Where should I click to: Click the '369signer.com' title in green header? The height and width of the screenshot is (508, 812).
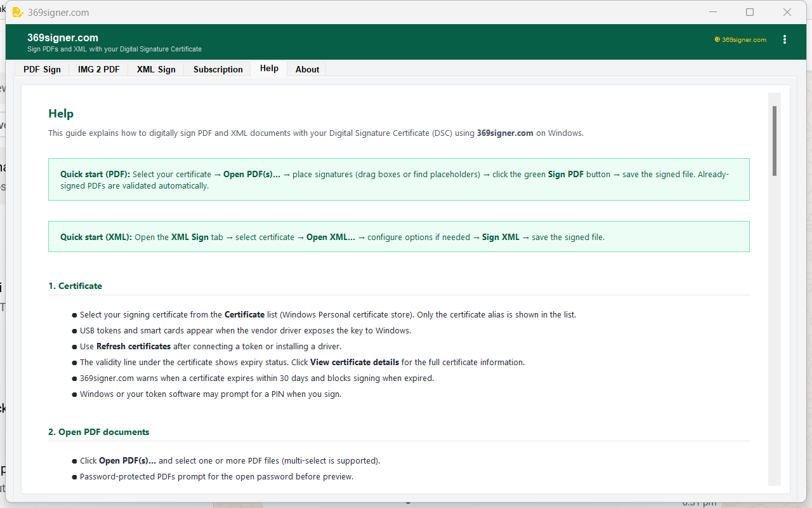pos(63,37)
